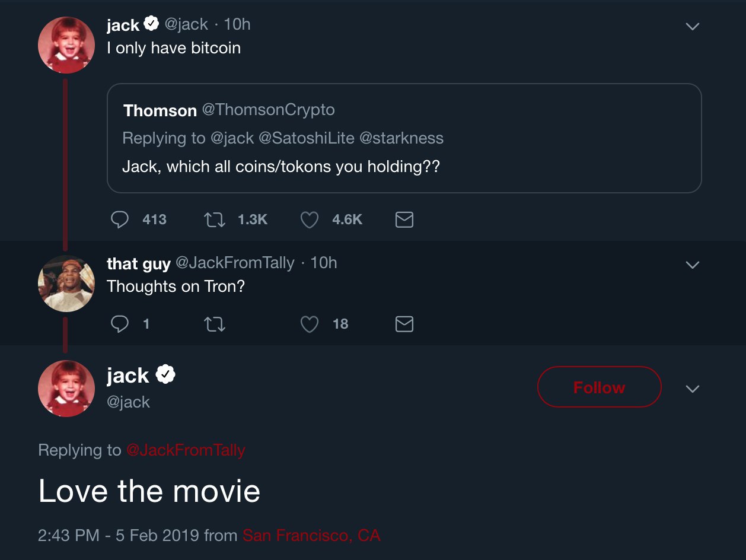
Task: Click the 2:43 PM - 5 Feb 2019 timestamp
Action: coord(118,536)
